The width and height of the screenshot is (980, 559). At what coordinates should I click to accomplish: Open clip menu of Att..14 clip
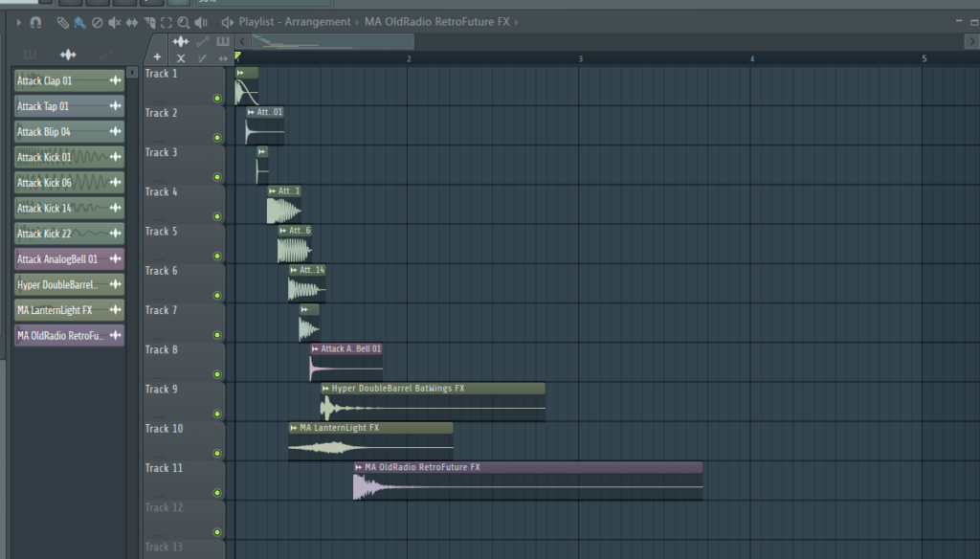294,270
